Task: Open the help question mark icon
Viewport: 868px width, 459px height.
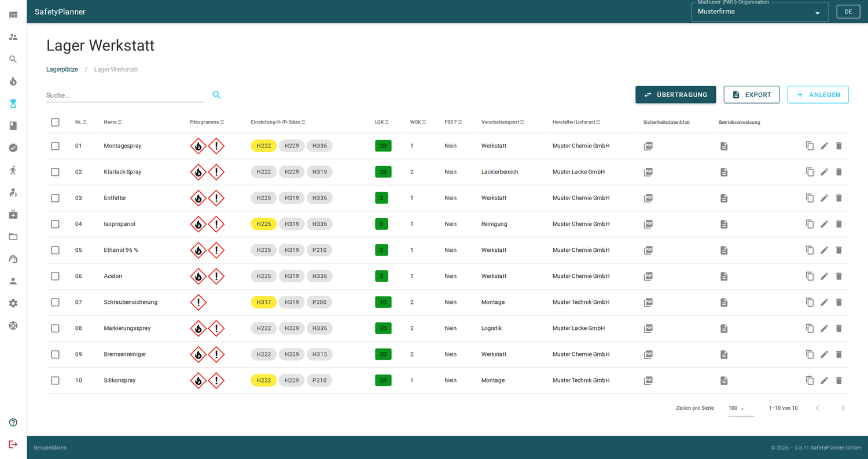Action: pos(13,423)
